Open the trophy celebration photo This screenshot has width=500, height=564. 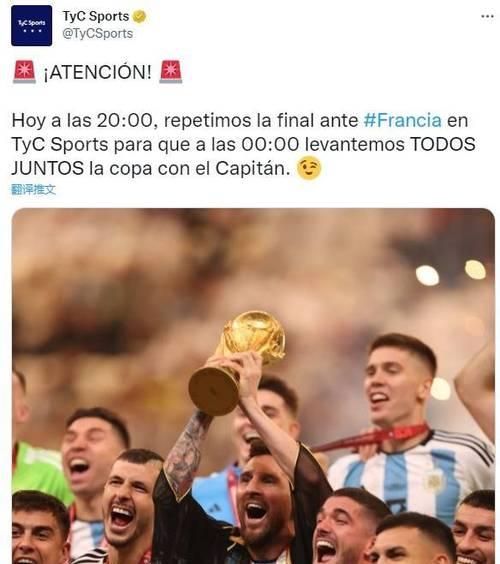(253, 386)
